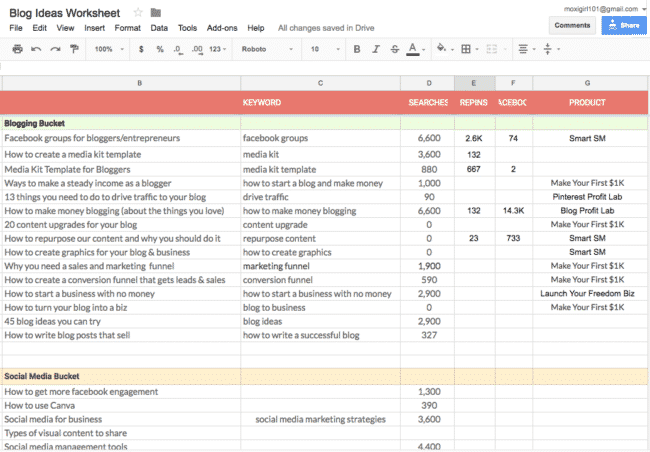
Task: Toggle Strikethrough formatting
Action: (x=395, y=49)
